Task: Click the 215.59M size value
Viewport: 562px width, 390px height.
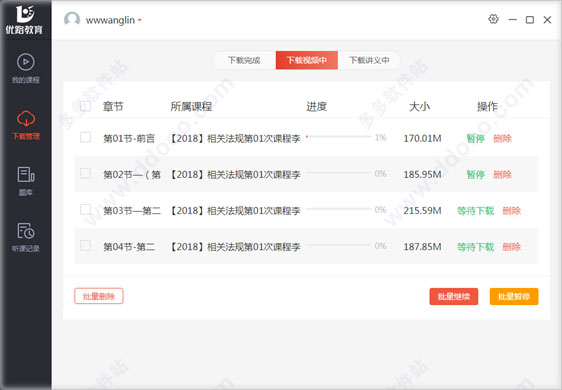Action: click(423, 211)
